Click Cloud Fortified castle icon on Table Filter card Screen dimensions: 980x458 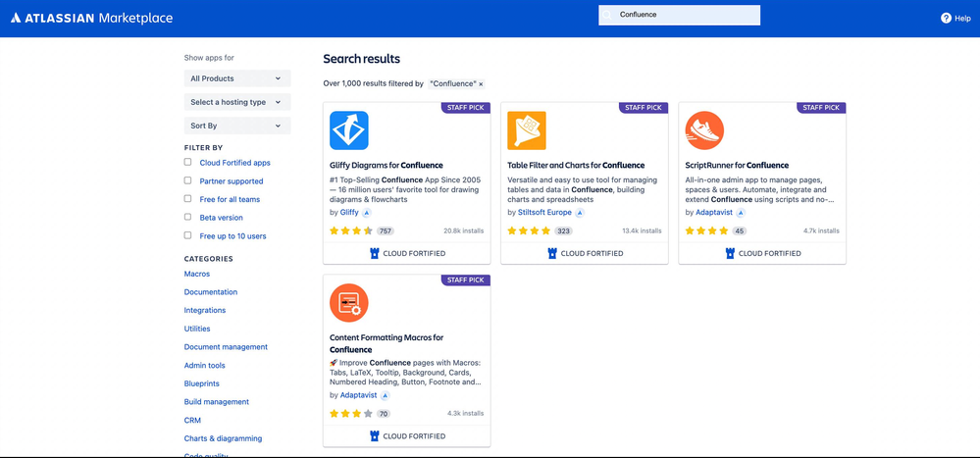pyautogui.click(x=552, y=253)
